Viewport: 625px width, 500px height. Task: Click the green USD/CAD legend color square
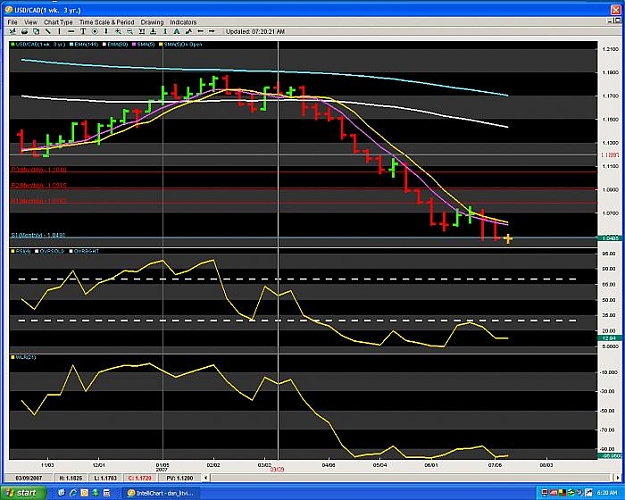pyautogui.click(x=12, y=45)
